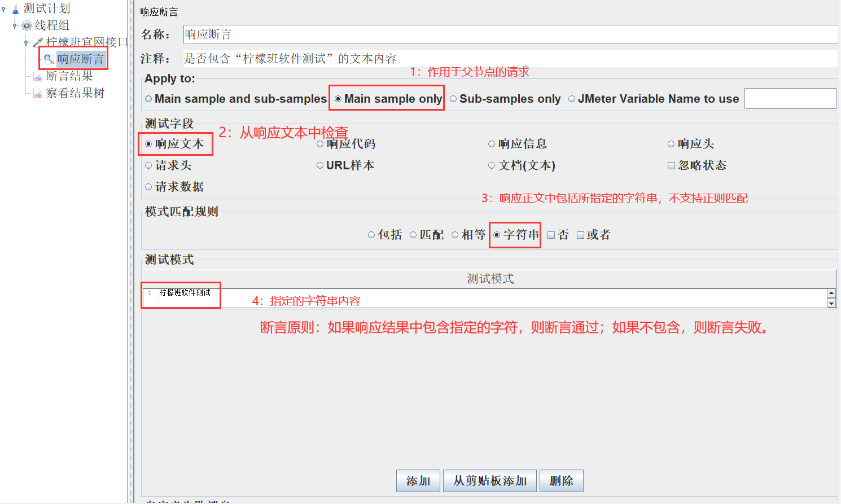The width and height of the screenshot is (841, 504).
Task: Select the 包括 pattern matching rule
Action: [371, 235]
